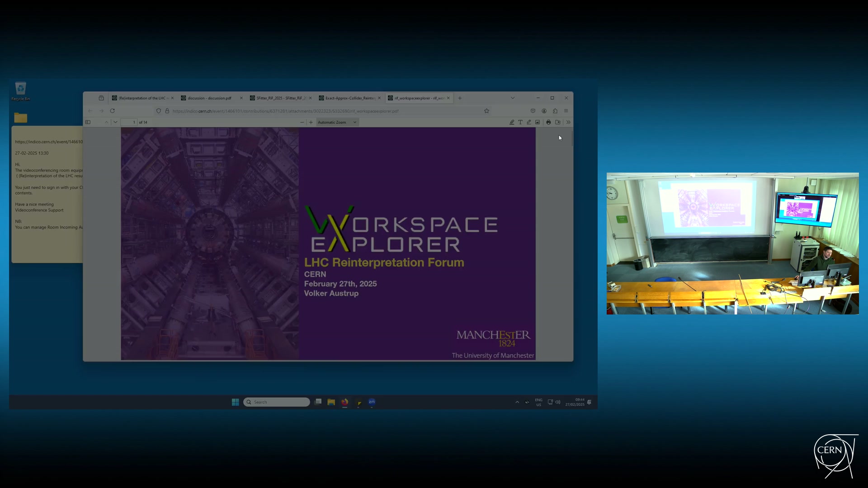Open clock showing 09:44 27/02/2025

(575, 402)
